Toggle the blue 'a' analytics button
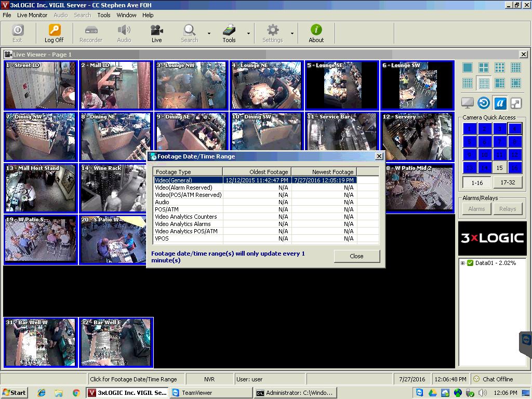Image resolution: width=532 pixels, height=399 pixels. pos(500,103)
